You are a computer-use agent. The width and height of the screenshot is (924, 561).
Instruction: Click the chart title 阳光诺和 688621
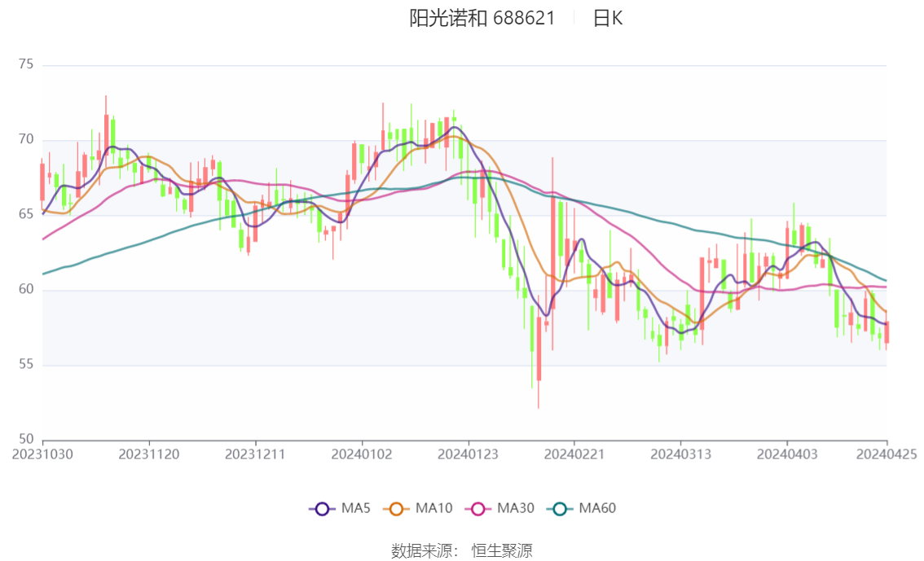[x=482, y=18]
